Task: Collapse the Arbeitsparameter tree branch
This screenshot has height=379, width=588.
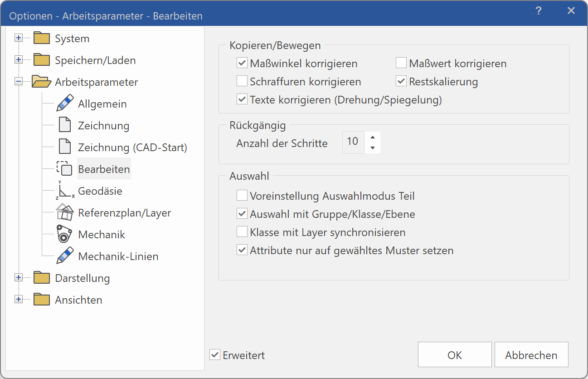Action: pos(19,82)
